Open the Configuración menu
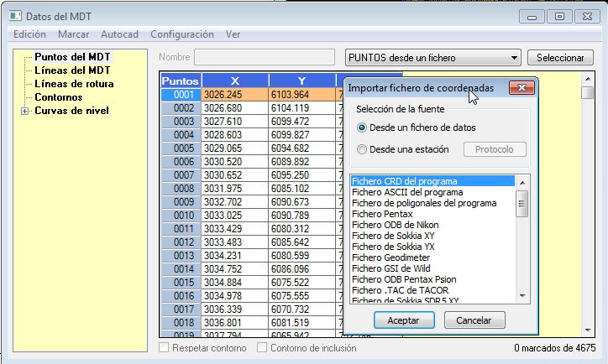Viewport: 608px width, 364px height. tap(182, 34)
